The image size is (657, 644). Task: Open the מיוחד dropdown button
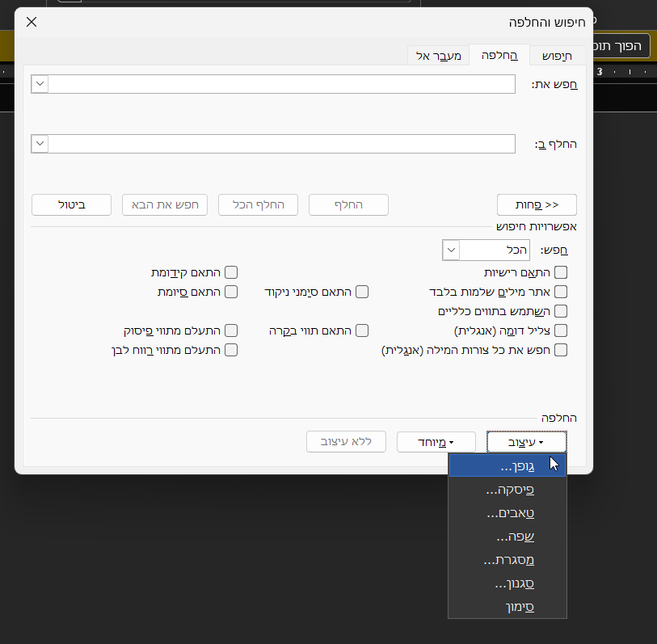436,442
